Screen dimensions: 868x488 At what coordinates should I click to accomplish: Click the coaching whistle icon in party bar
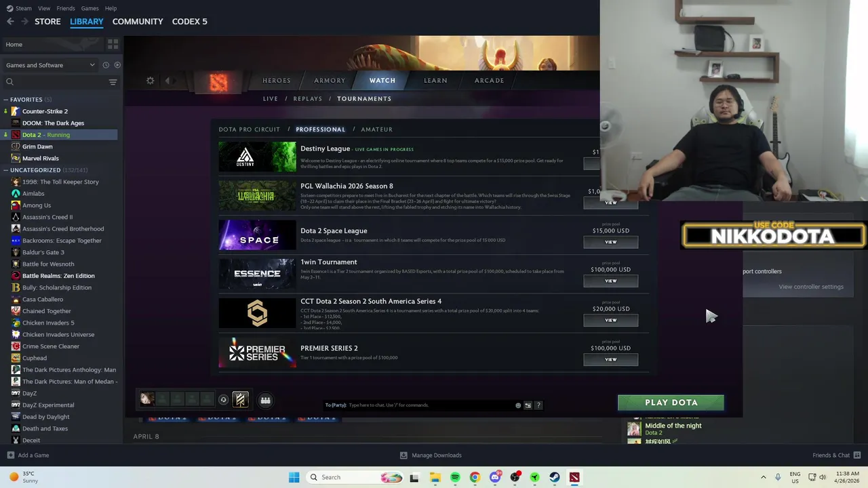pos(223,400)
